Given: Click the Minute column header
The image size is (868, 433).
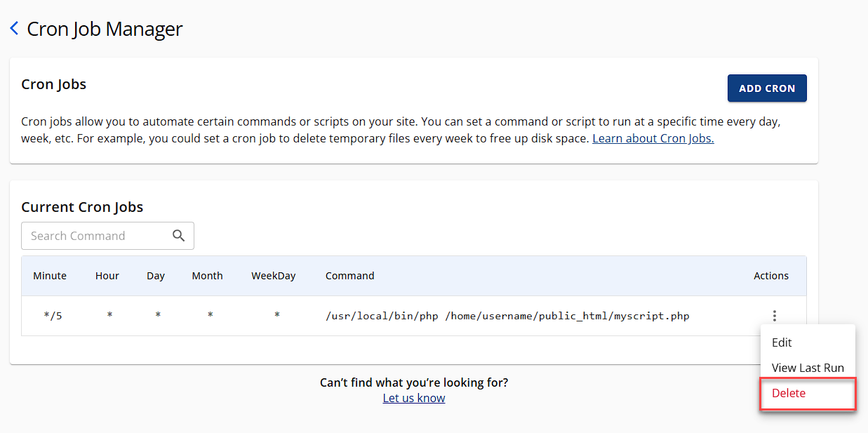Looking at the screenshot, I should 50,276.
